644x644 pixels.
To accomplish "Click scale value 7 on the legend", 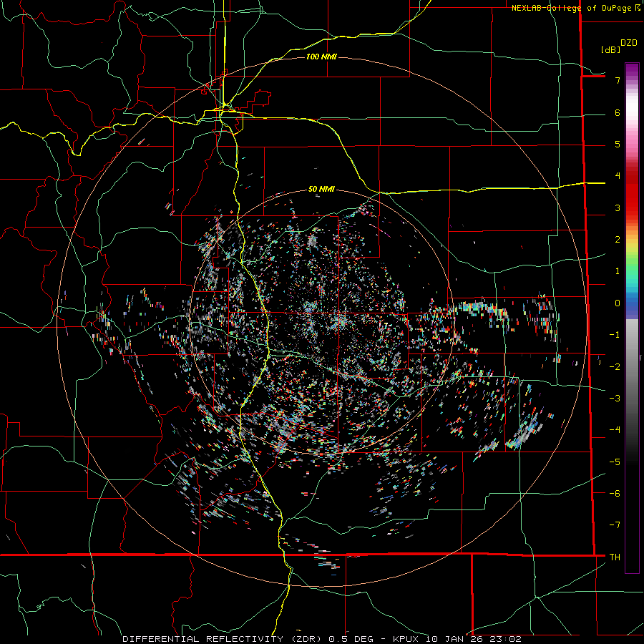I will point(618,80).
